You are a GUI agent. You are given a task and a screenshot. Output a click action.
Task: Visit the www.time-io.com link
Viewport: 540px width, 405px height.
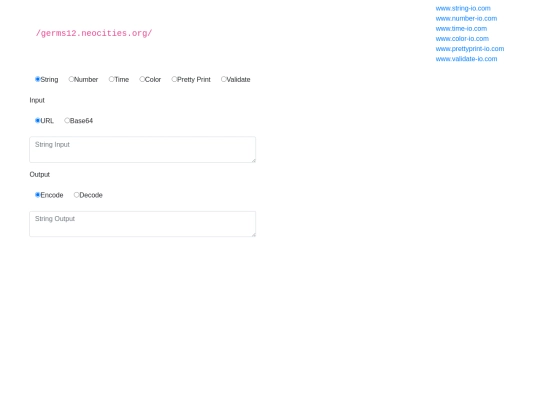point(461,29)
